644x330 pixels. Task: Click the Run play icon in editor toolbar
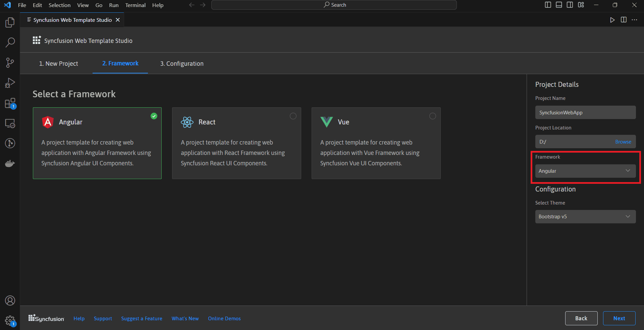[x=612, y=20]
